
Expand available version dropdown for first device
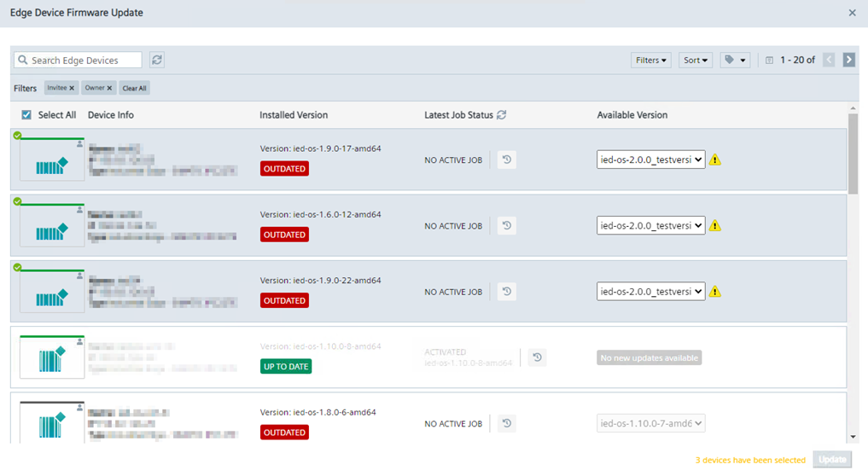click(x=650, y=160)
